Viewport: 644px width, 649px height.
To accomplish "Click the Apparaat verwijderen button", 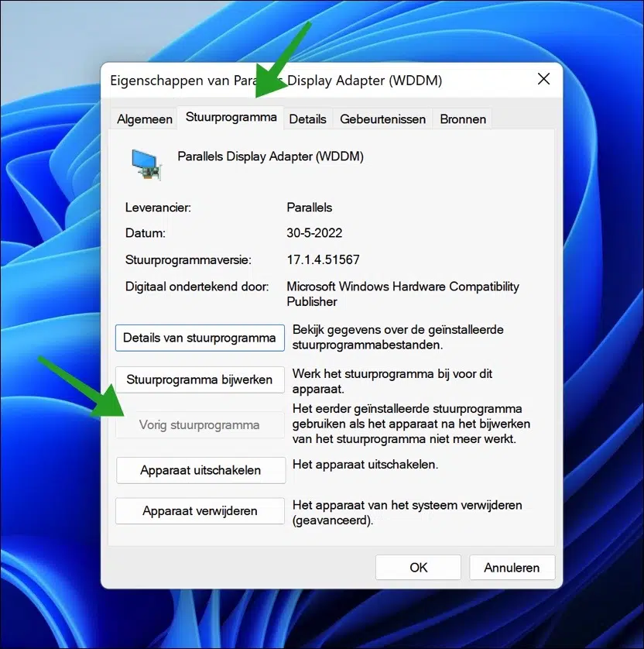I will (x=200, y=510).
